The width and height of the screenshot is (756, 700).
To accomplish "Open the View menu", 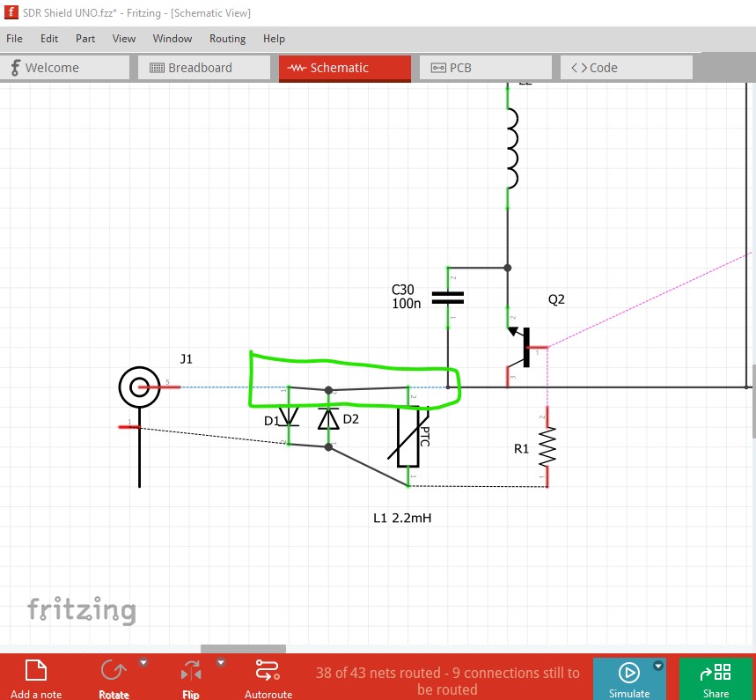I will click(x=124, y=39).
